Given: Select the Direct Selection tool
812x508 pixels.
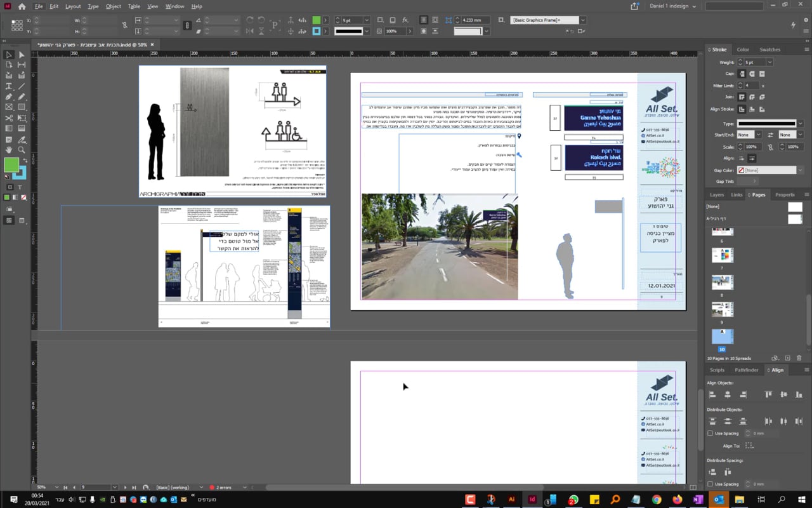Looking at the screenshot, I should 21,55.
